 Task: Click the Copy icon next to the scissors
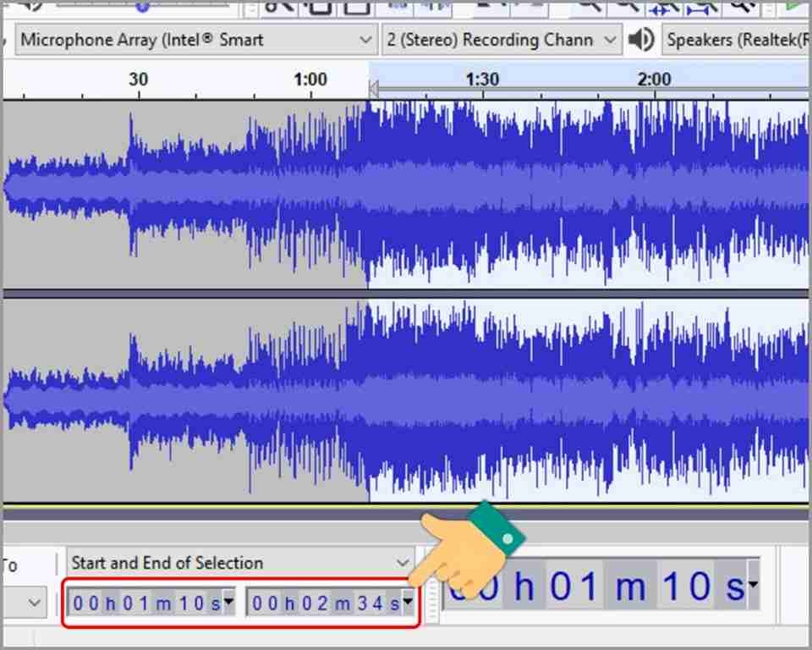(x=318, y=6)
